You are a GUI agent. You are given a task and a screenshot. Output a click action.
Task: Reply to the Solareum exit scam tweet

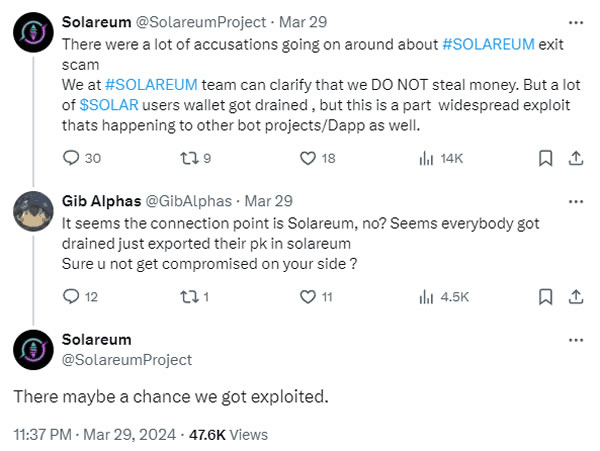pos(71,158)
